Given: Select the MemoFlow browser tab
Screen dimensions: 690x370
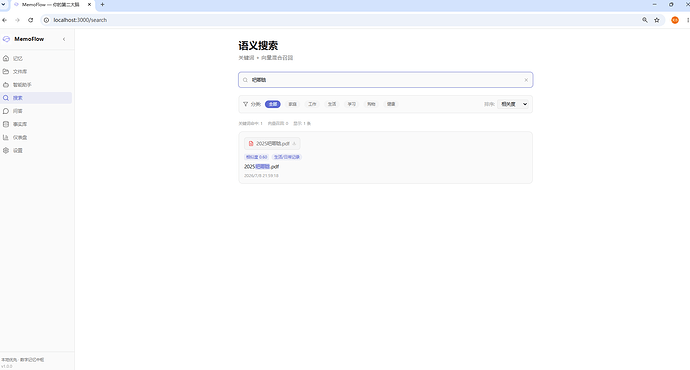Looking at the screenshot, I should point(52,5).
